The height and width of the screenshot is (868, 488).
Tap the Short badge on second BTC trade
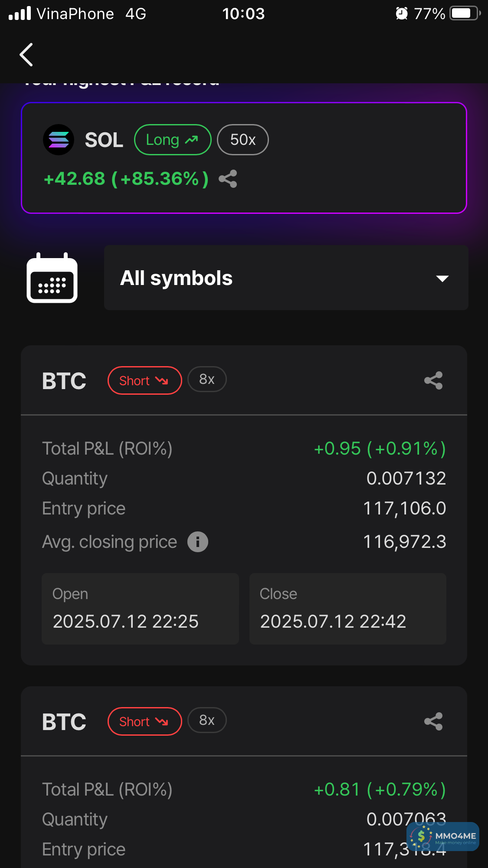[x=144, y=721]
